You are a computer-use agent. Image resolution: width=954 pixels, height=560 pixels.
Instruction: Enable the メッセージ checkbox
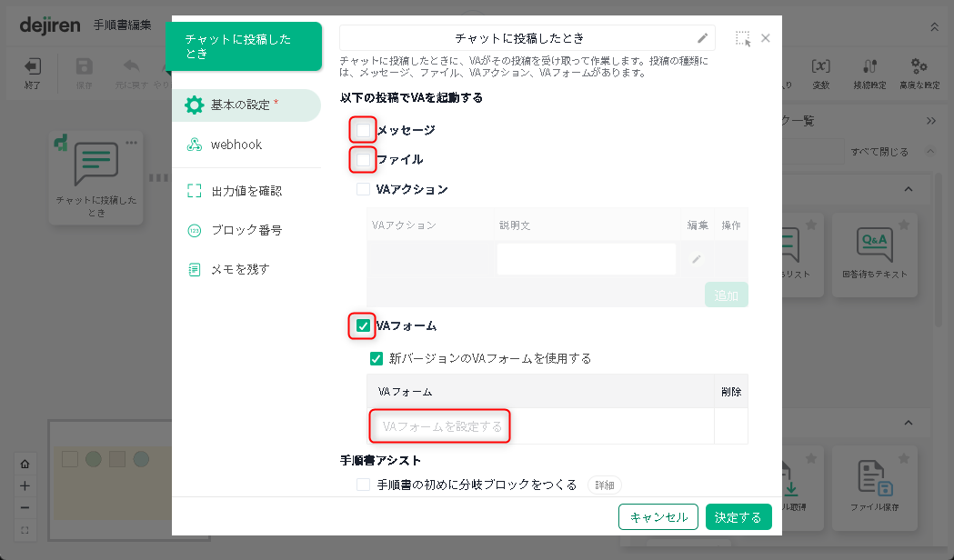[363, 130]
